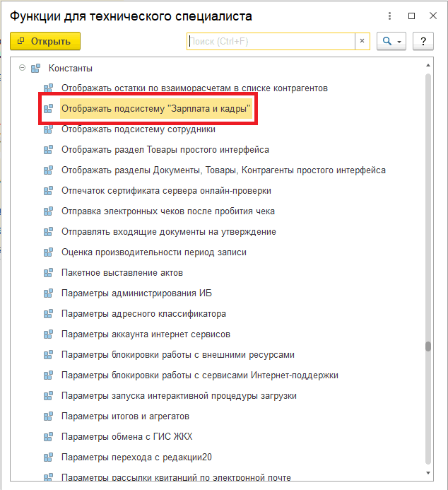Select Отправка электронных чеков после пробития чека
The height and width of the screenshot is (490, 448).
point(168,211)
